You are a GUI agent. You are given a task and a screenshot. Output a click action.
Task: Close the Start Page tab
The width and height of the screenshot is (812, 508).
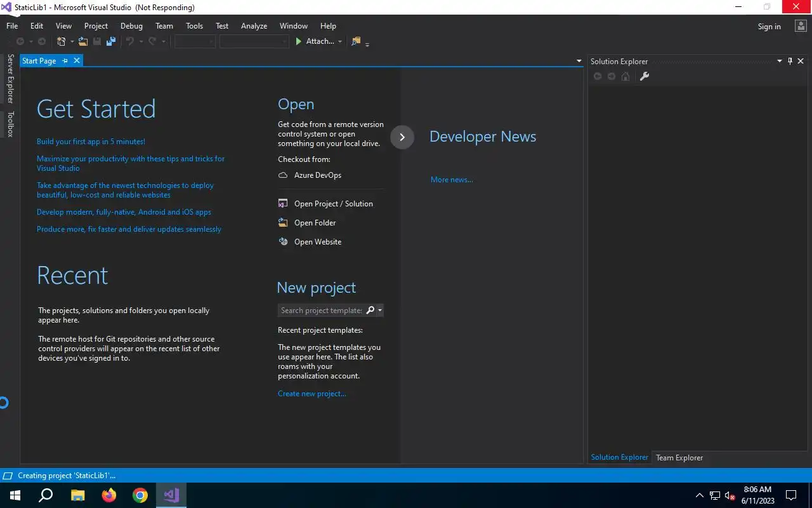(x=77, y=61)
